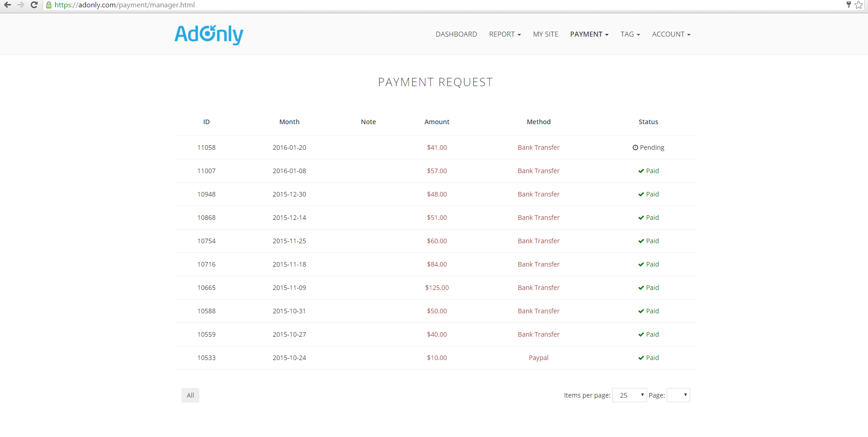Click the date 2016-01-20
This screenshot has height=437, width=868.
coord(290,147)
